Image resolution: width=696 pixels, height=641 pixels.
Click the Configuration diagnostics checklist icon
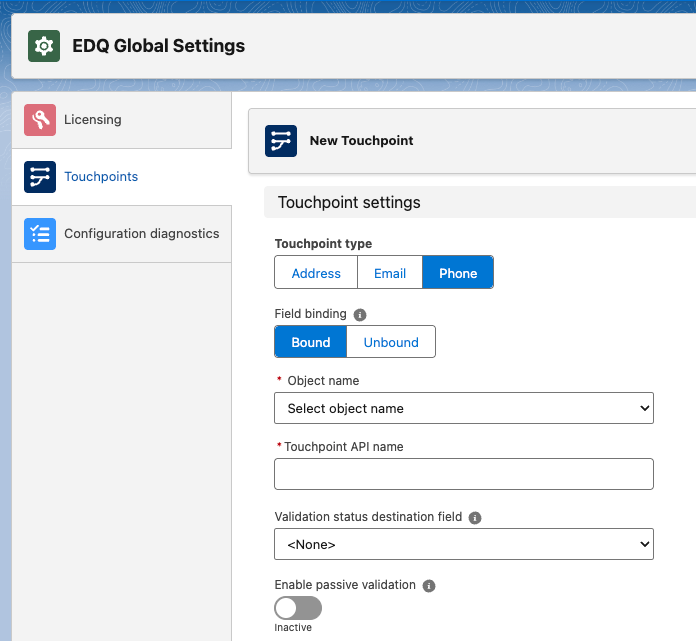40,234
